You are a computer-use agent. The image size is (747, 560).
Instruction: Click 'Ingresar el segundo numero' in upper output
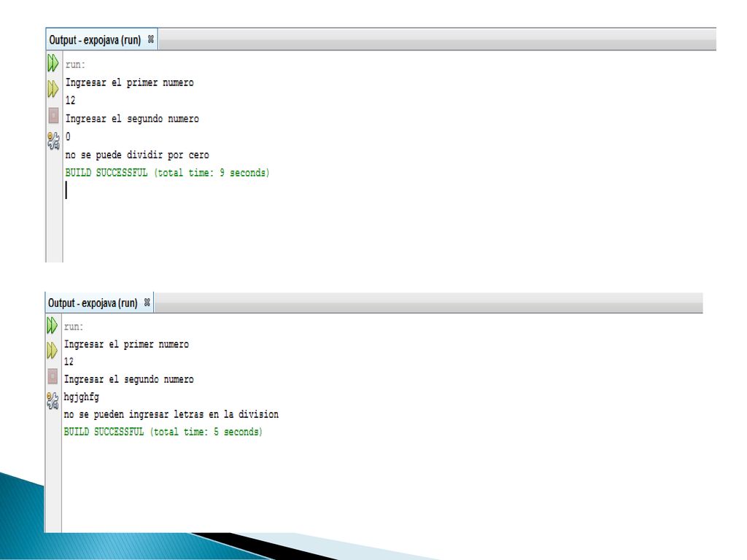point(132,119)
